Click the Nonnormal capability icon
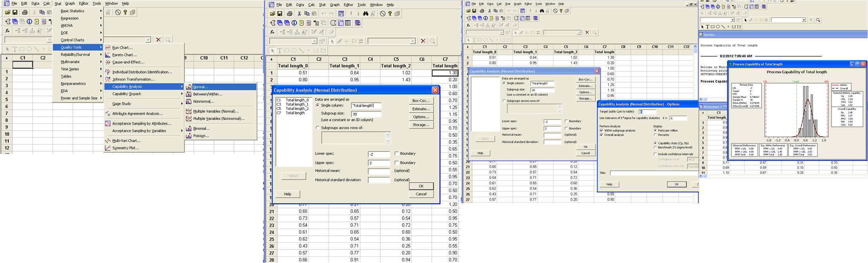This screenshot has height=263, width=868. pos(188,101)
